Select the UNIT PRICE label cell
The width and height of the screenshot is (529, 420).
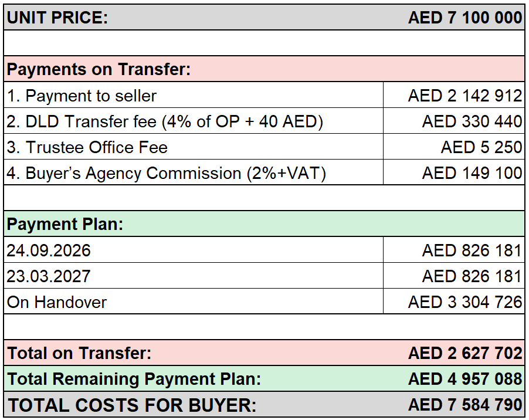[x=57, y=18]
